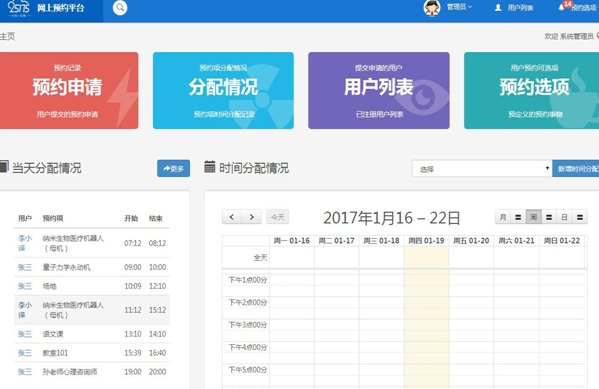Click the 周二 01-17 day header
The height and width of the screenshot is (389, 599).
pyautogui.click(x=337, y=241)
